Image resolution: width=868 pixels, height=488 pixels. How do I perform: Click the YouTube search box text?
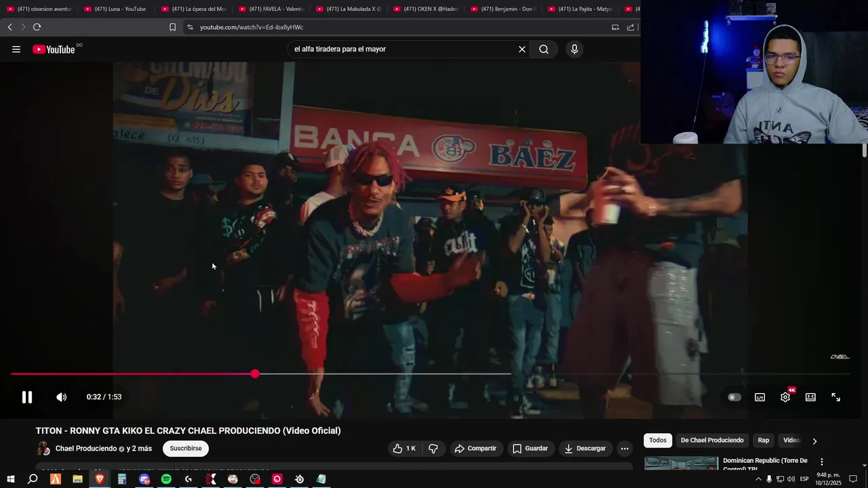[x=340, y=49]
